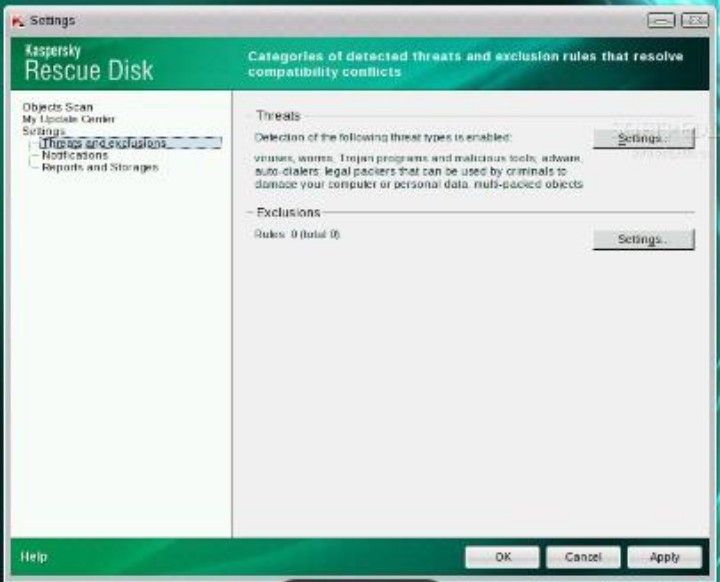Click the 'Rules: 0 (total 0)' text
The image size is (720, 582).
coord(297,234)
